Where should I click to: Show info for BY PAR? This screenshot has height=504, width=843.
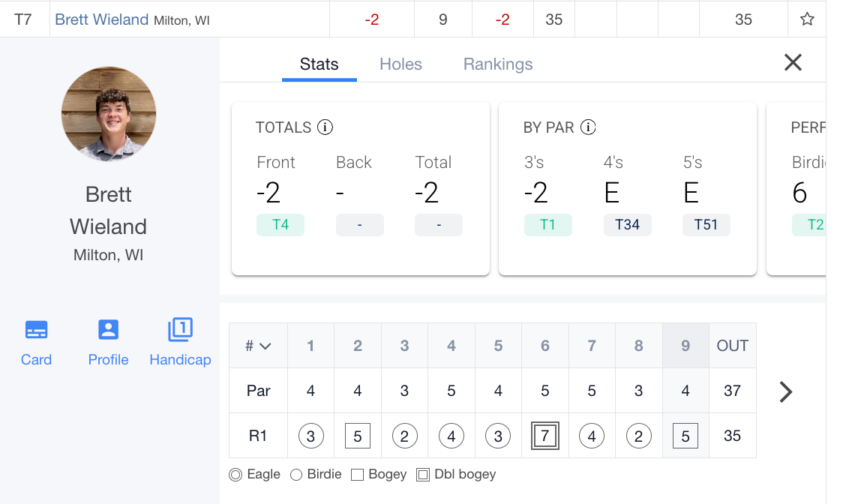tap(588, 127)
